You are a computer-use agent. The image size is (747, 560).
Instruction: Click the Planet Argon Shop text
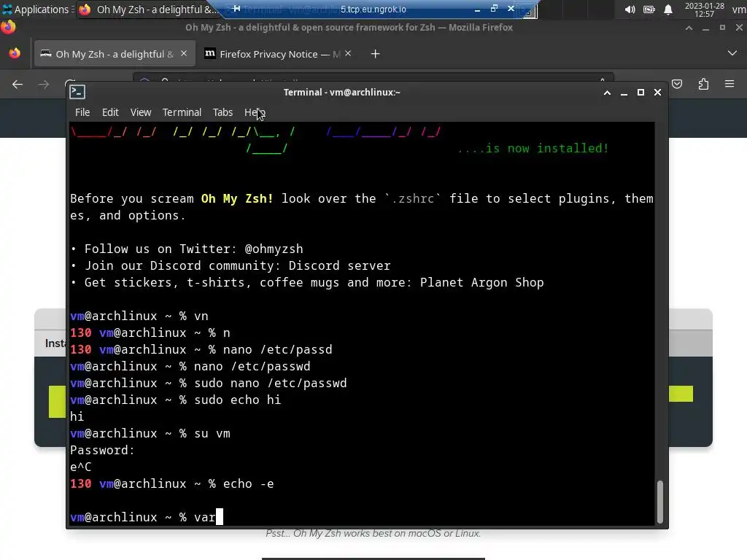coord(481,282)
